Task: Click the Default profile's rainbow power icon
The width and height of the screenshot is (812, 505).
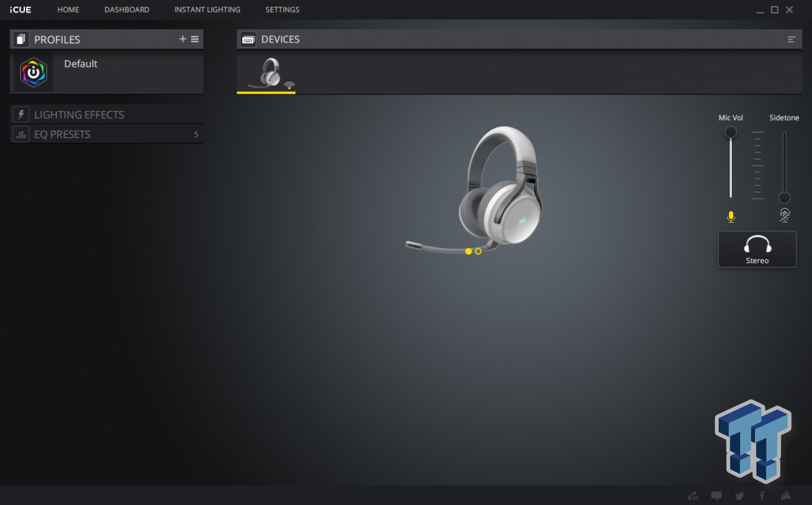Action: pyautogui.click(x=34, y=72)
